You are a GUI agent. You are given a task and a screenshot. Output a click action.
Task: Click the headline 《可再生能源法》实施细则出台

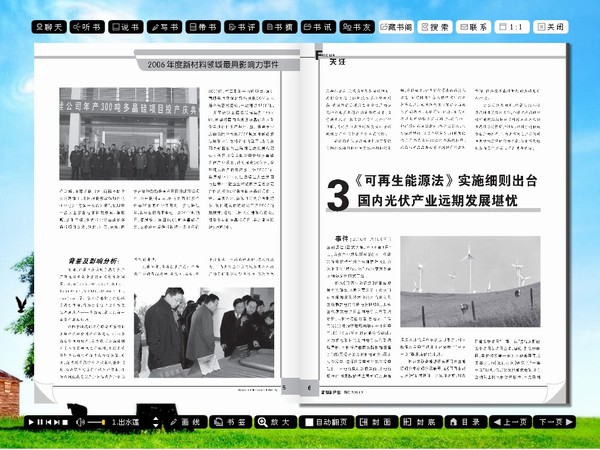(445, 180)
